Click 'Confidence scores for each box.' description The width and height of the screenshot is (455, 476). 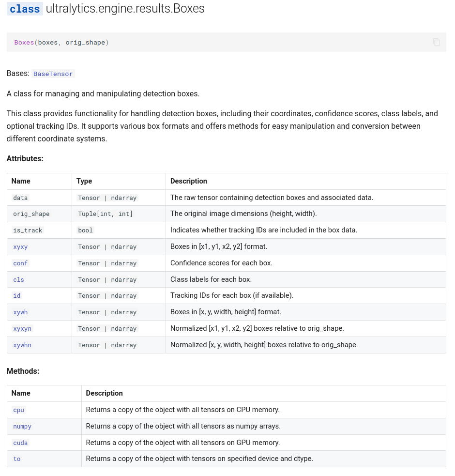click(x=221, y=263)
